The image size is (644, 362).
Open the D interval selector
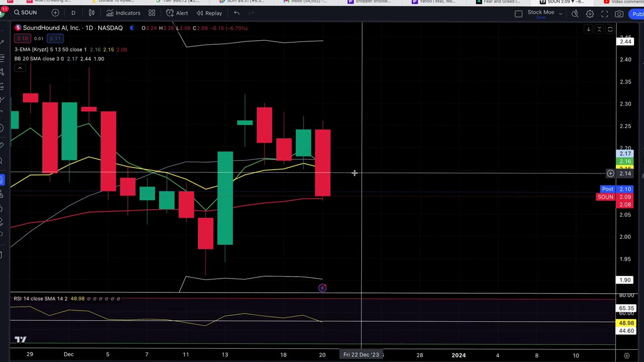pyautogui.click(x=73, y=13)
